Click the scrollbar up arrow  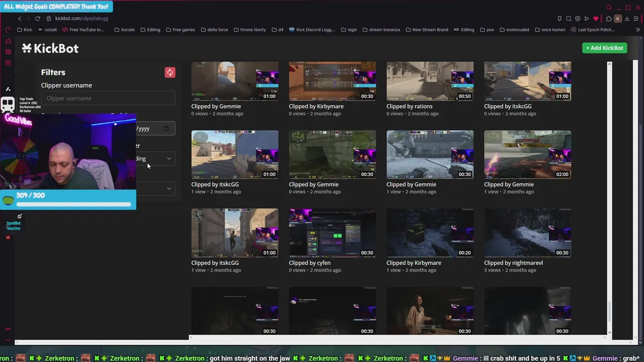coord(609,64)
